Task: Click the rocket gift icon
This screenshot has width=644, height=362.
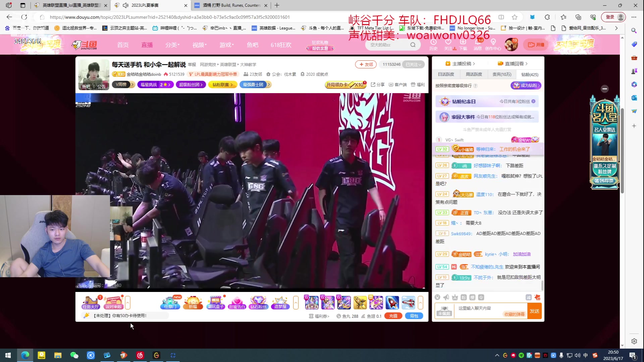Action: click(x=392, y=303)
